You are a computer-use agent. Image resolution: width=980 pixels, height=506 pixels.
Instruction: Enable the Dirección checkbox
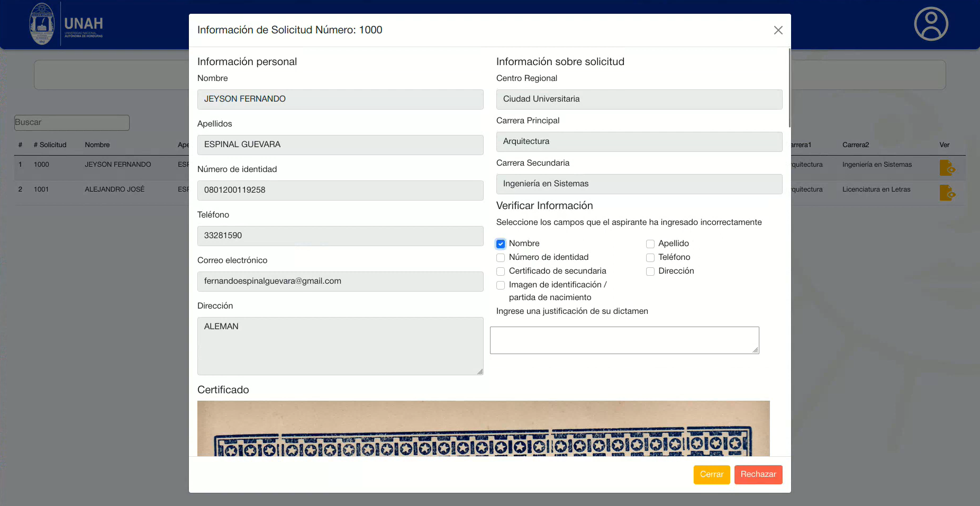pyautogui.click(x=650, y=272)
